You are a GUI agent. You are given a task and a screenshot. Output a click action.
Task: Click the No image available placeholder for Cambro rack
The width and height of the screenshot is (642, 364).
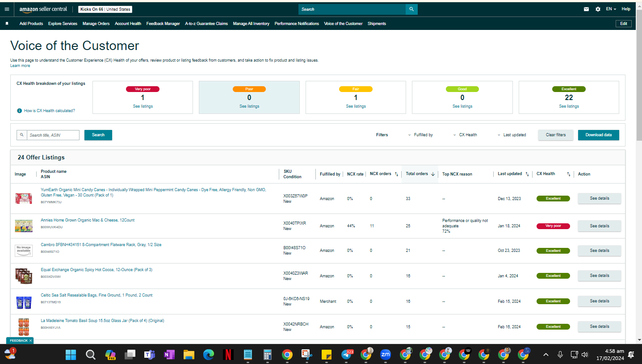(x=24, y=251)
